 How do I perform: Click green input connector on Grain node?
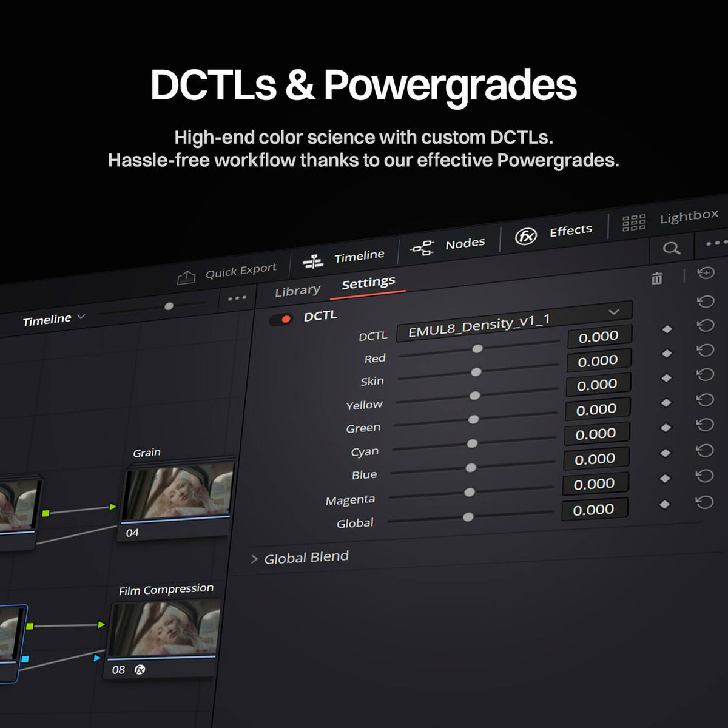[113, 507]
